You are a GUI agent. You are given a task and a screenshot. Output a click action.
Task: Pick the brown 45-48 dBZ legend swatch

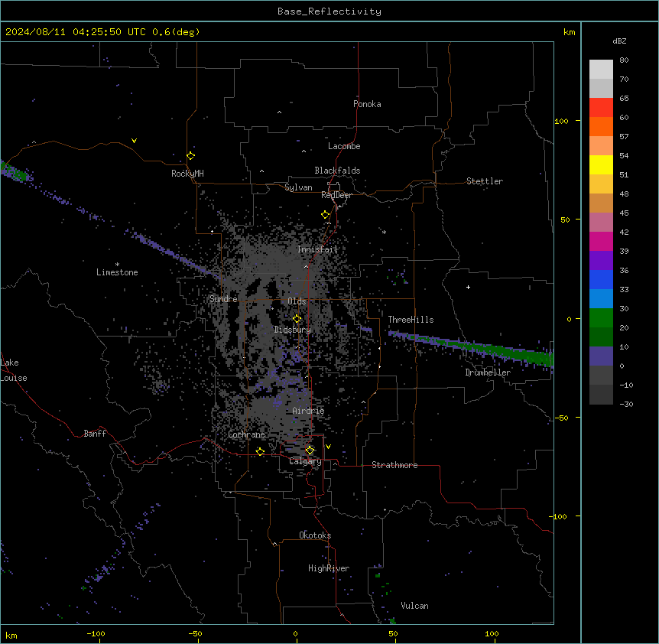[601, 203]
